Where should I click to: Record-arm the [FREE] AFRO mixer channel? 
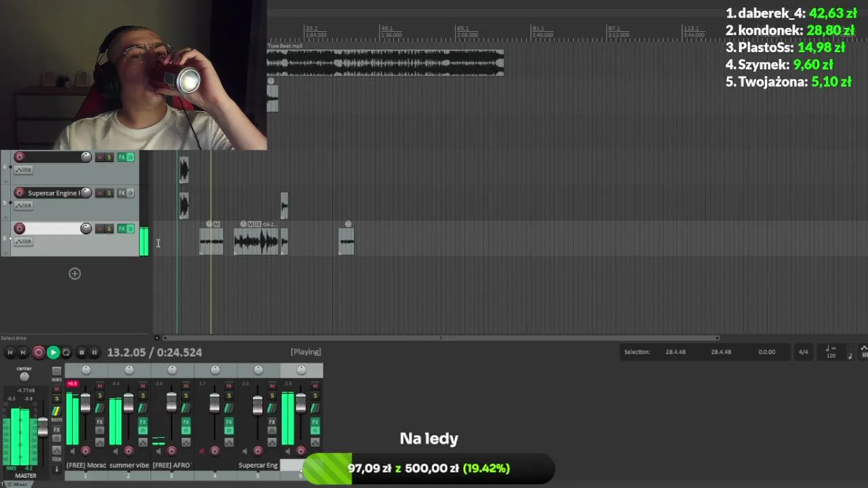[172, 451]
